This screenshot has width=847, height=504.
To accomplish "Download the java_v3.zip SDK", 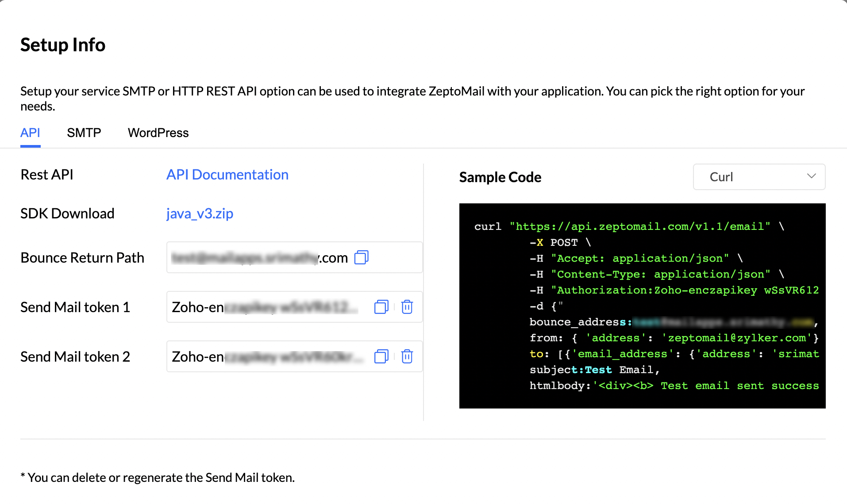I will pyautogui.click(x=200, y=214).
